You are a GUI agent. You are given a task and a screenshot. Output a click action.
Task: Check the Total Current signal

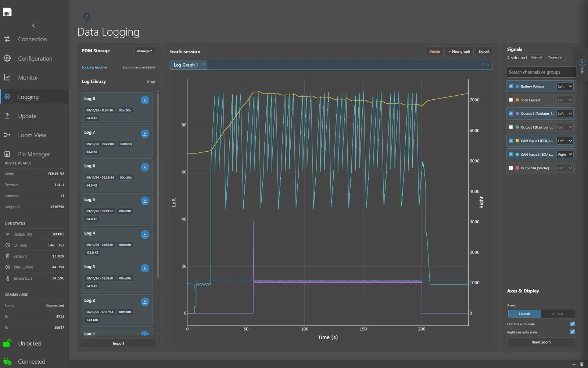511,100
